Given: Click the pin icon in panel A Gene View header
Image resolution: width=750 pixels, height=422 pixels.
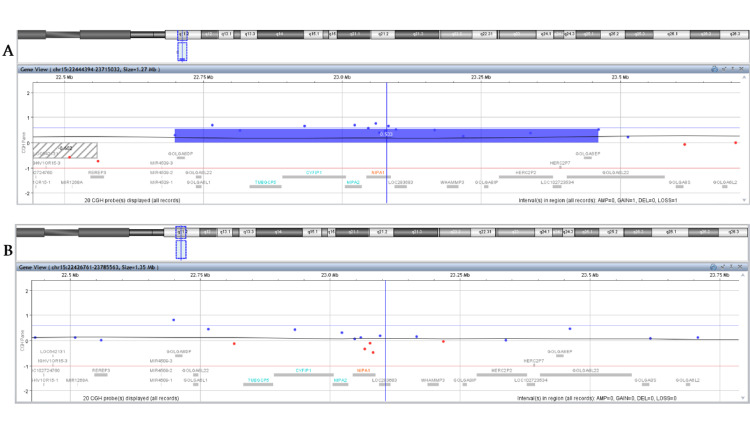Looking at the screenshot, I should (x=733, y=69).
